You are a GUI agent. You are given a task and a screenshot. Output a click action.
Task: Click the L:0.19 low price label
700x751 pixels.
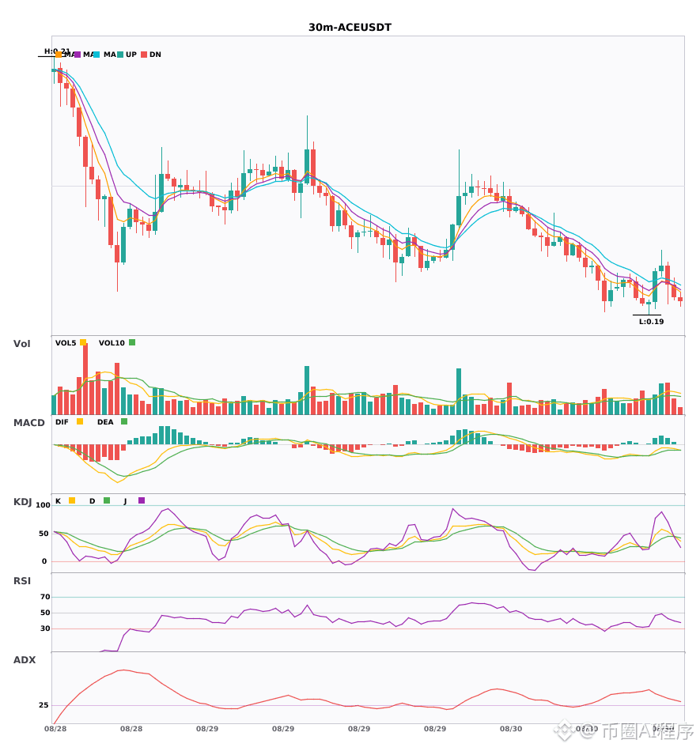[651, 322]
